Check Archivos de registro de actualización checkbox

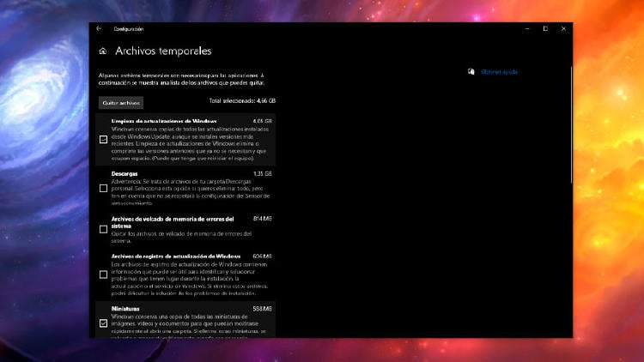pos(104,275)
